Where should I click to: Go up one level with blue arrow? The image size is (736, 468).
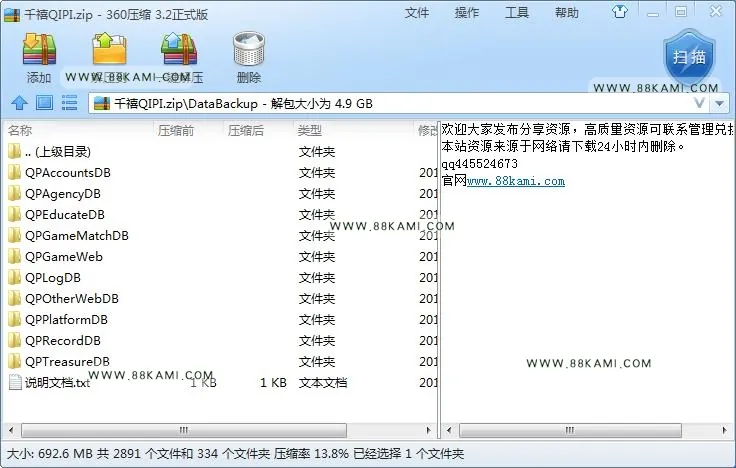[x=19, y=103]
